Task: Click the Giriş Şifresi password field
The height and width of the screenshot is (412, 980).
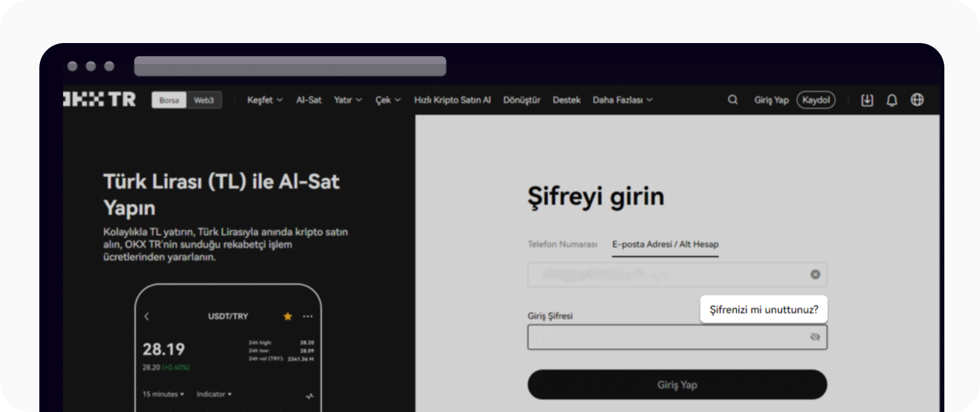Action: click(x=678, y=337)
